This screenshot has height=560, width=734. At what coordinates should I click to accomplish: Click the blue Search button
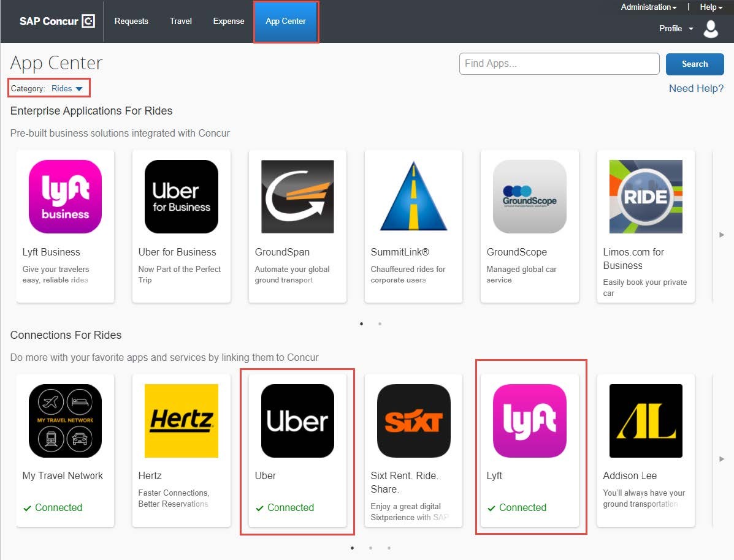coord(695,64)
